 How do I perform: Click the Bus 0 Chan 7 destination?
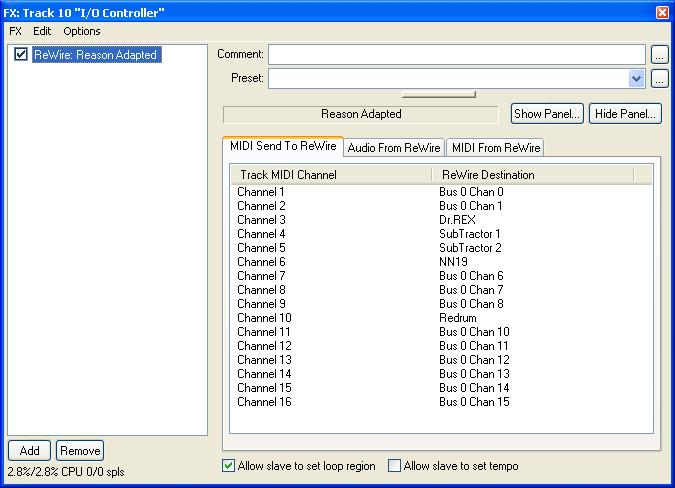point(471,290)
